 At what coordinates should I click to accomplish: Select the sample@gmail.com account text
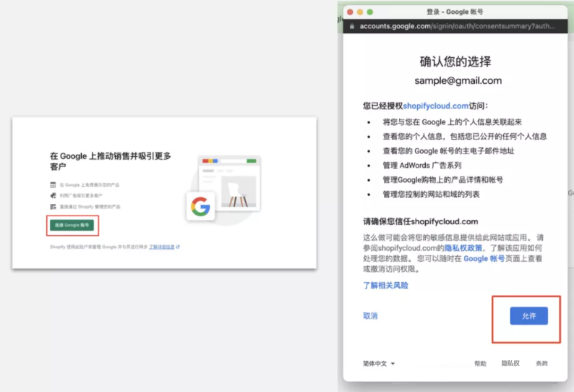(x=458, y=80)
